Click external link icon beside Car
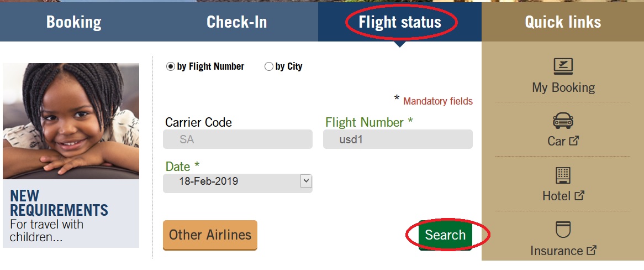This screenshot has height=270, width=644. 574,141
